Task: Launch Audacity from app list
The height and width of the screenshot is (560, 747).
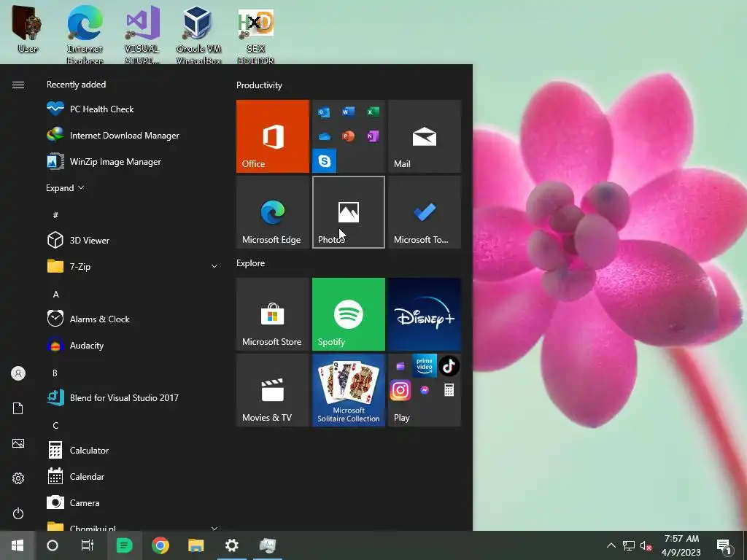Action: [x=133, y=345]
